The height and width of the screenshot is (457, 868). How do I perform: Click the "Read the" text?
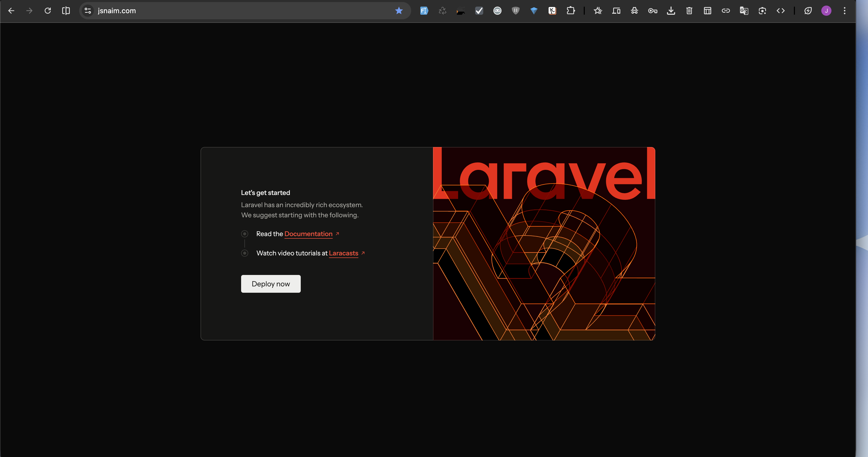click(x=270, y=234)
